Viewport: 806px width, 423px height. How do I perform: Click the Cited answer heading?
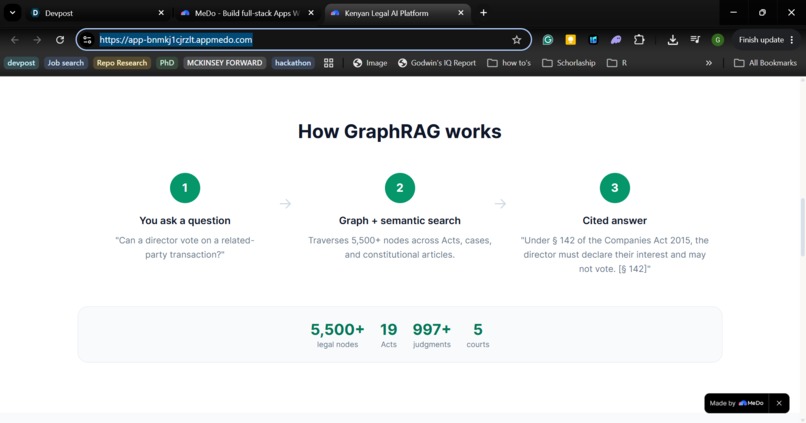pyautogui.click(x=615, y=220)
